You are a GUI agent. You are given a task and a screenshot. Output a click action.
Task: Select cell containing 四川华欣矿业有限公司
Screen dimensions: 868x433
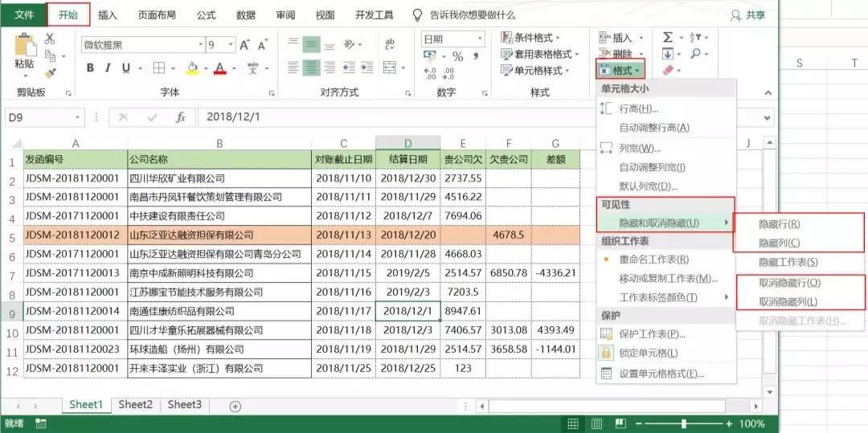tap(219, 178)
